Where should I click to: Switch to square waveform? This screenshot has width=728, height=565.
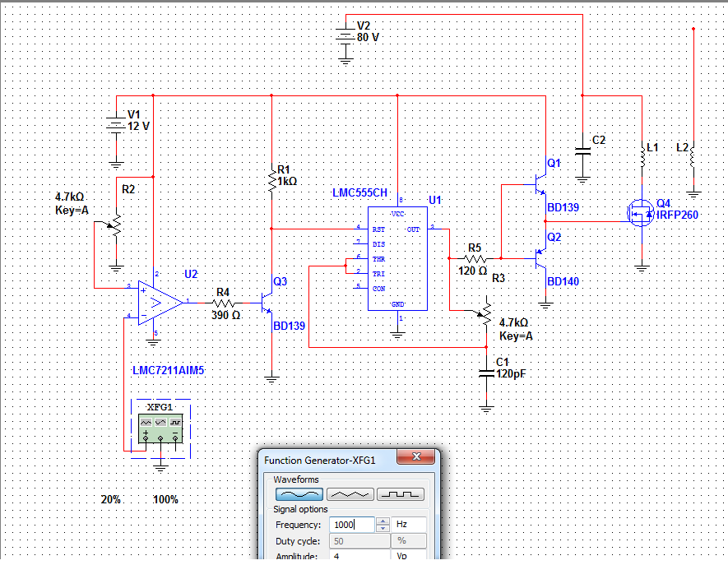coord(401,494)
